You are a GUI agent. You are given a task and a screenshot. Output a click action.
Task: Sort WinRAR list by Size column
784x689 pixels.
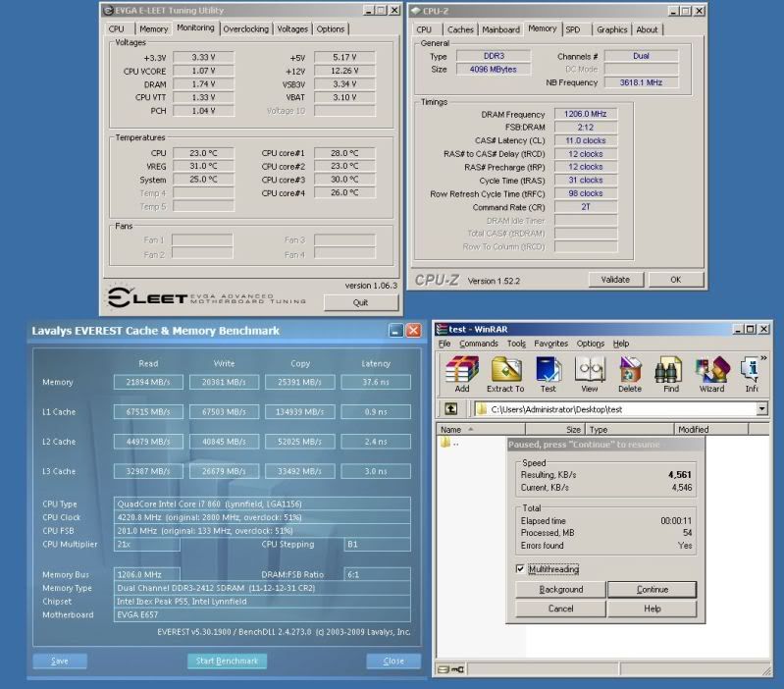[556, 430]
